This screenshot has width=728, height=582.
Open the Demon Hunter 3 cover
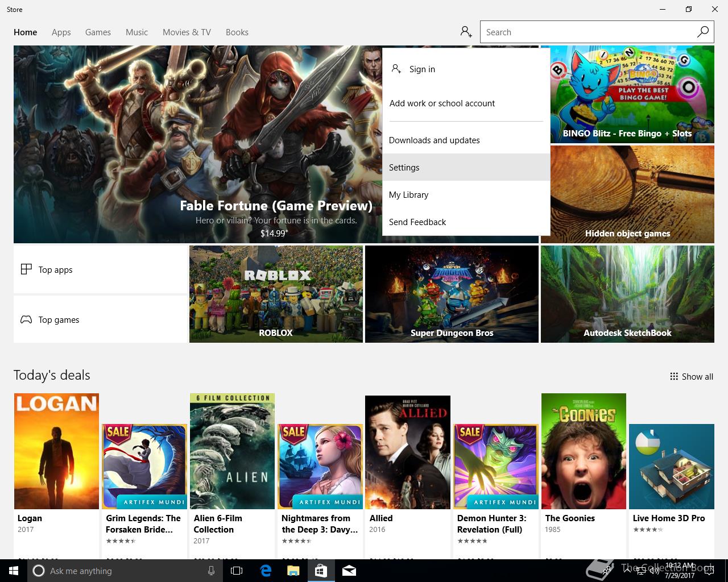tap(496, 466)
